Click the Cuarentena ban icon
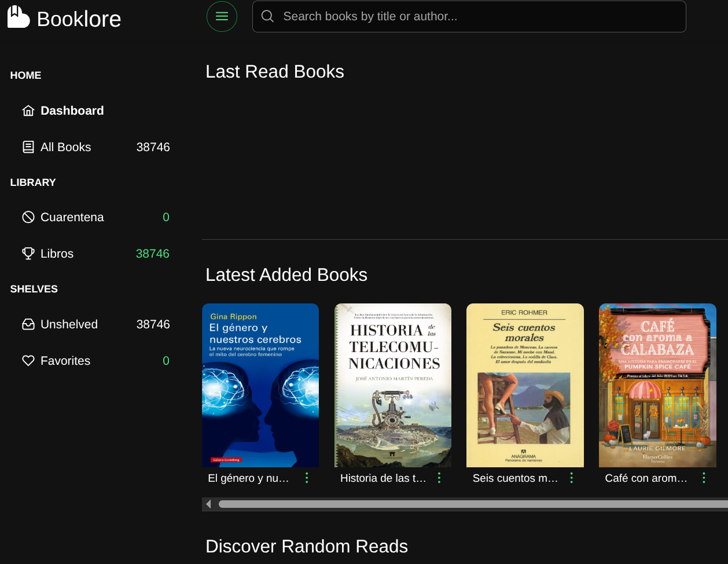Screen dimensions: 728x564 [x=28, y=217]
